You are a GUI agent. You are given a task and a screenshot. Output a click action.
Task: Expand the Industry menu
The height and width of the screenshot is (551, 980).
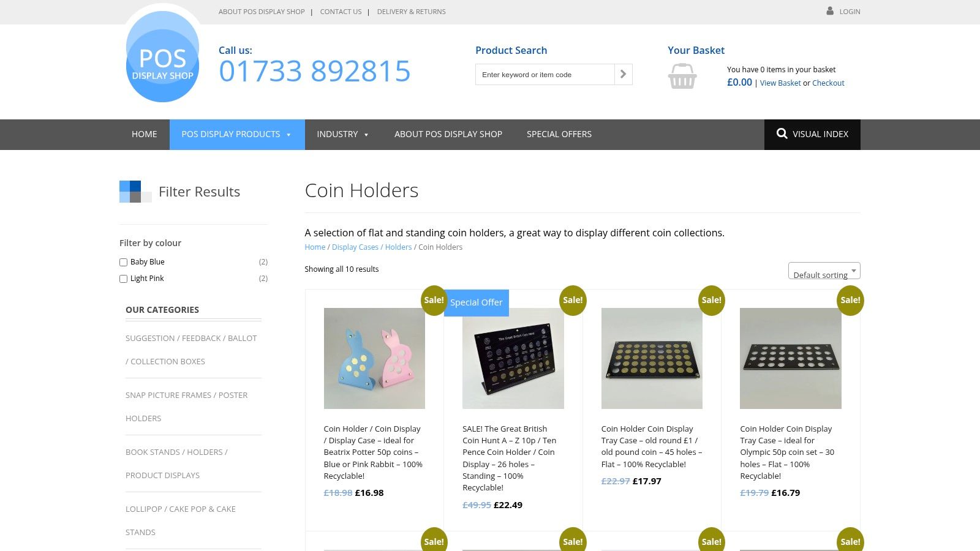[x=343, y=134]
